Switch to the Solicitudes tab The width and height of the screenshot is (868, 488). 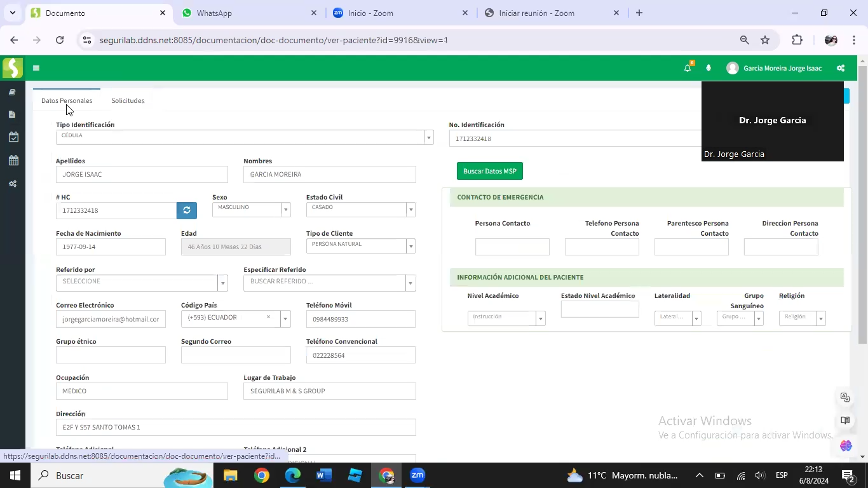[128, 100]
